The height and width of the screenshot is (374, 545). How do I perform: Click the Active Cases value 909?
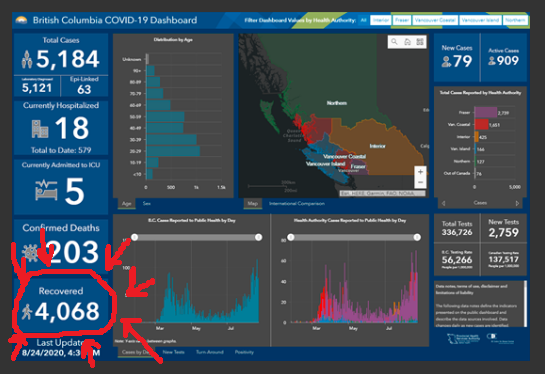point(508,61)
